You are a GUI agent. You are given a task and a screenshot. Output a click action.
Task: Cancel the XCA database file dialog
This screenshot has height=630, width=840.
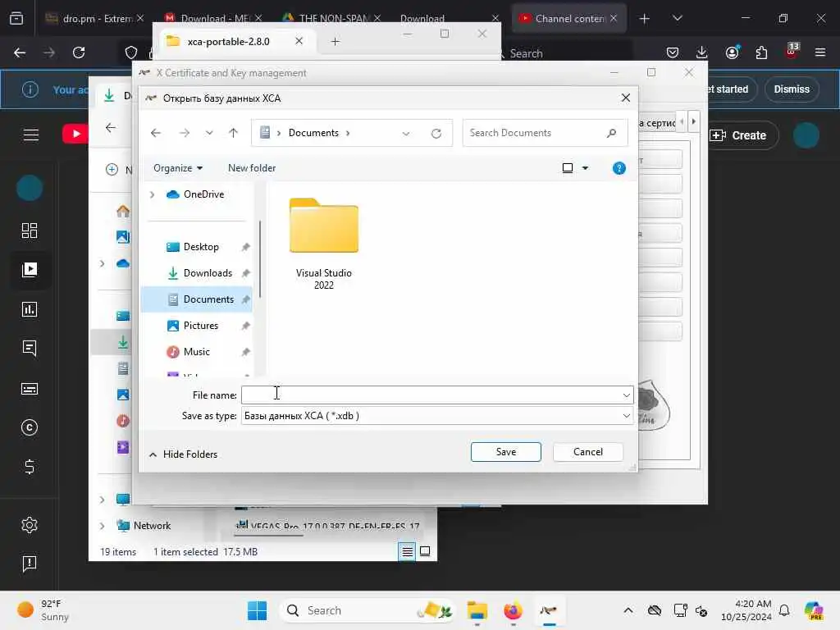pos(587,452)
